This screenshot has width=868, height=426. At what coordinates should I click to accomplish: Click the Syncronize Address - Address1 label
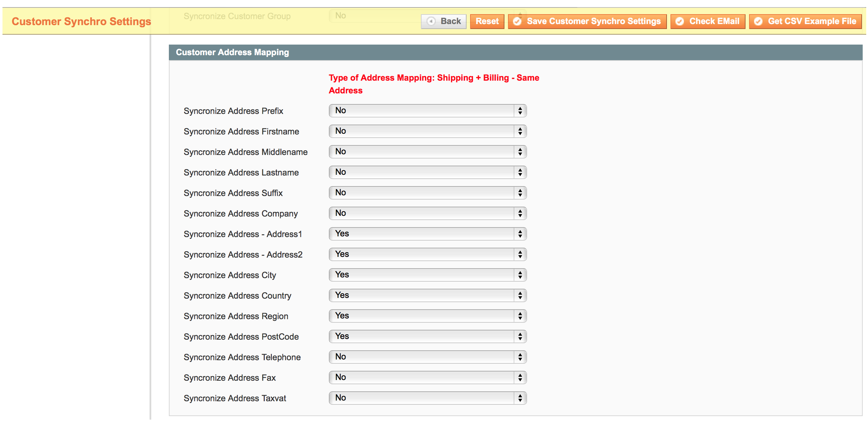tap(243, 234)
